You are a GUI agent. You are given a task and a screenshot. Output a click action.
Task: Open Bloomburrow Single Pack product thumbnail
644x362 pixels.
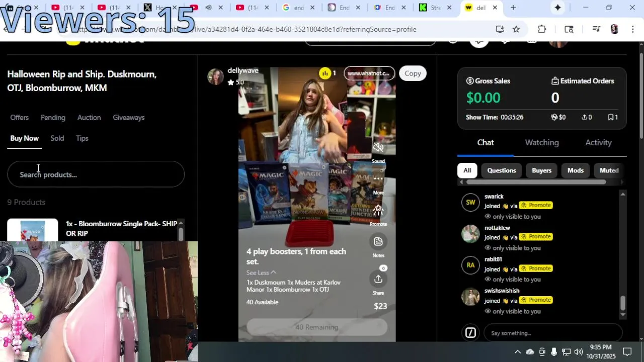coord(33,230)
